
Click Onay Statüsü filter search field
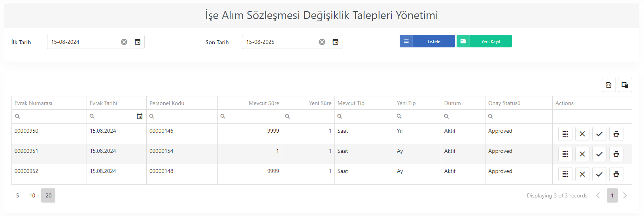pyautogui.click(x=519, y=116)
